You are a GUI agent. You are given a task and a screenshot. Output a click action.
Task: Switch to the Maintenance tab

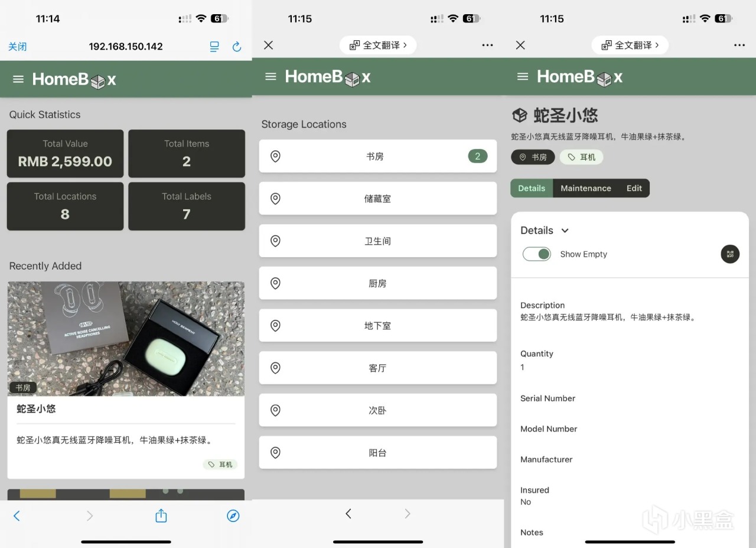coord(586,188)
